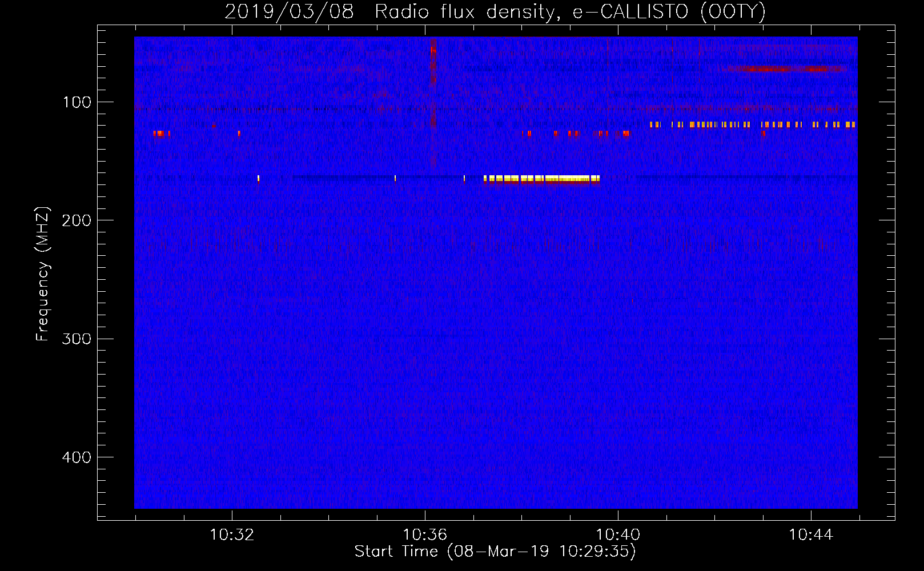Viewport: 924px width, 571px height.
Task: Click the red horizontal band near 70 MHz
Action: [784, 69]
